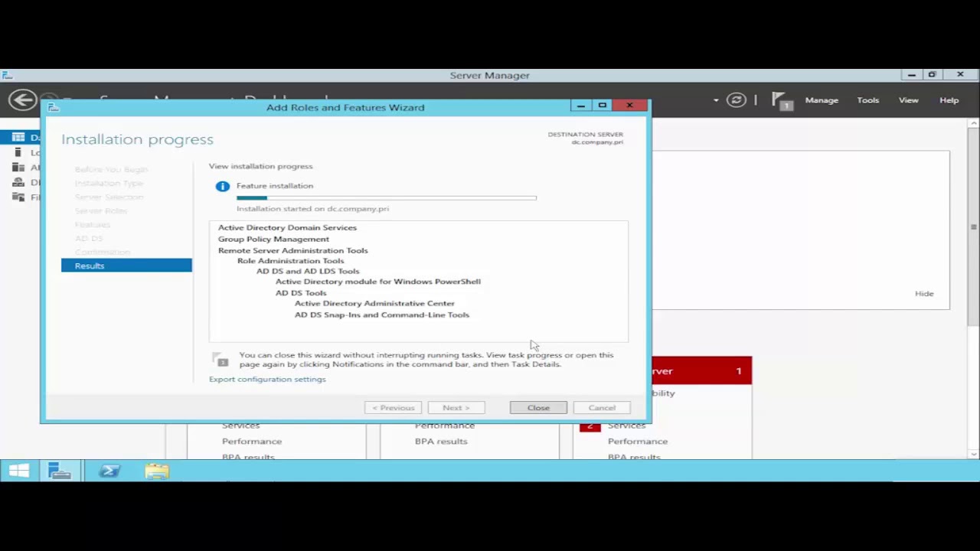The width and height of the screenshot is (980, 551).
Task: Click the feature installation progress bar
Action: 387,198
